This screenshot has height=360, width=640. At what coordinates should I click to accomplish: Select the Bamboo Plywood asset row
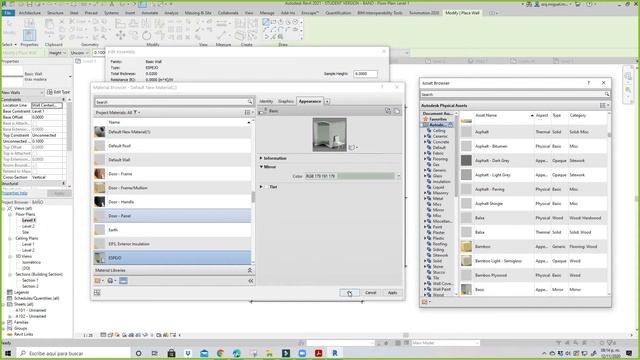tap(533, 275)
